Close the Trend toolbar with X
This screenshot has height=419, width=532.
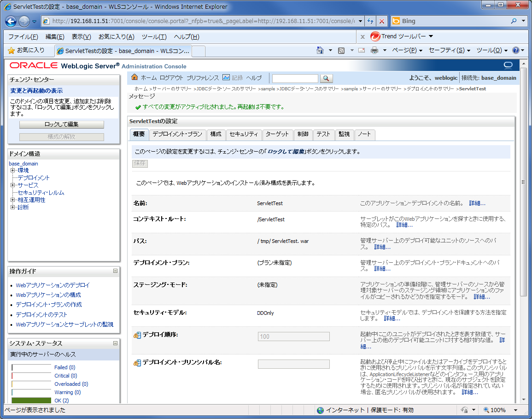click(x=362, y=37)
